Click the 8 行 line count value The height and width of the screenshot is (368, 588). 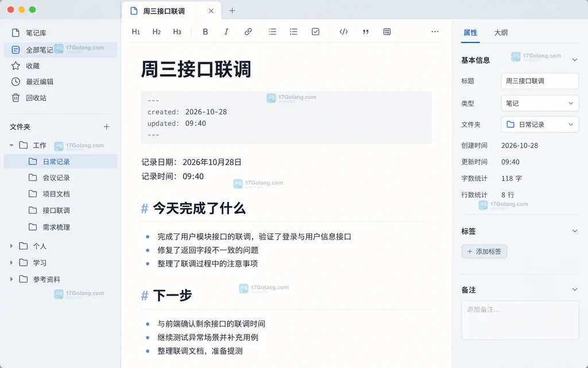[x=508, y=195]
